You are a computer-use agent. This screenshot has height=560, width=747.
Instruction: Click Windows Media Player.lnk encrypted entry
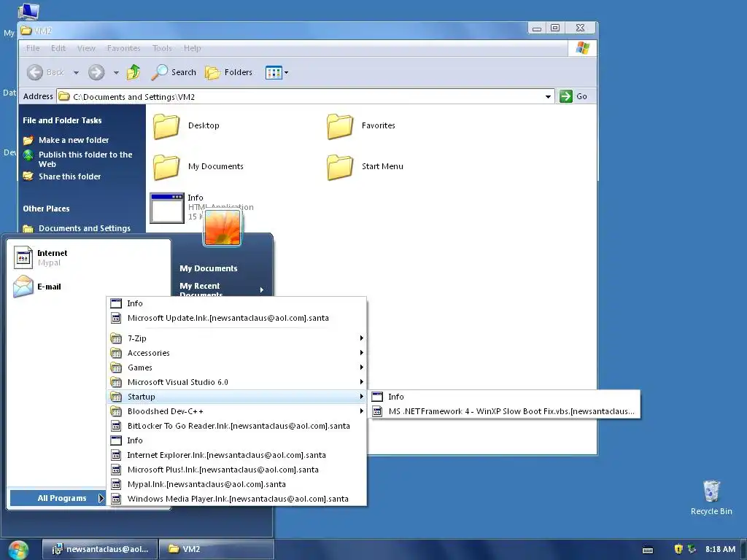pos(237,499)
